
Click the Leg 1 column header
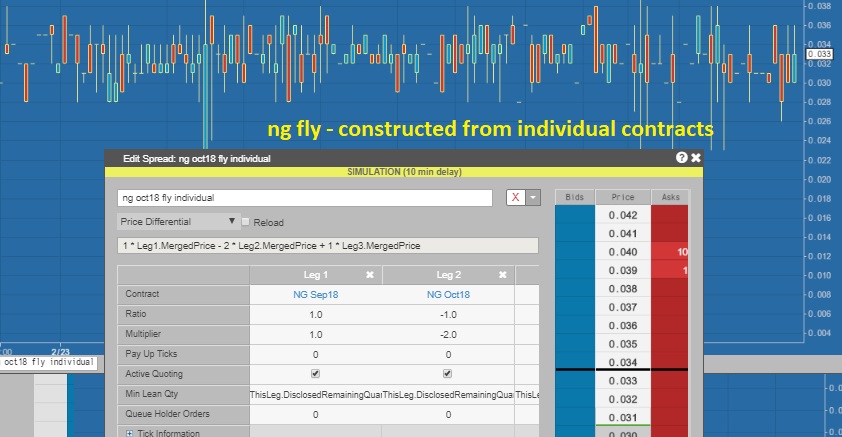[x=315, y=275]
